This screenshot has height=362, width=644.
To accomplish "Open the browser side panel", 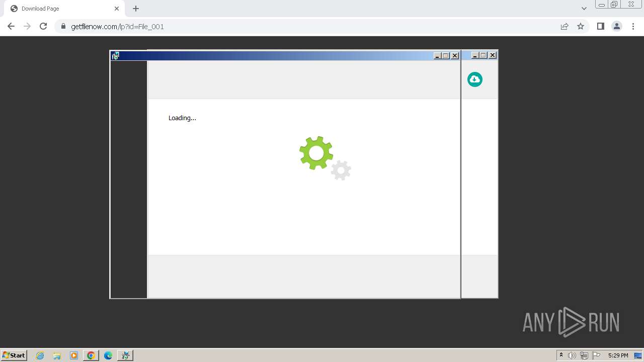I will click(x=600, y=26).
